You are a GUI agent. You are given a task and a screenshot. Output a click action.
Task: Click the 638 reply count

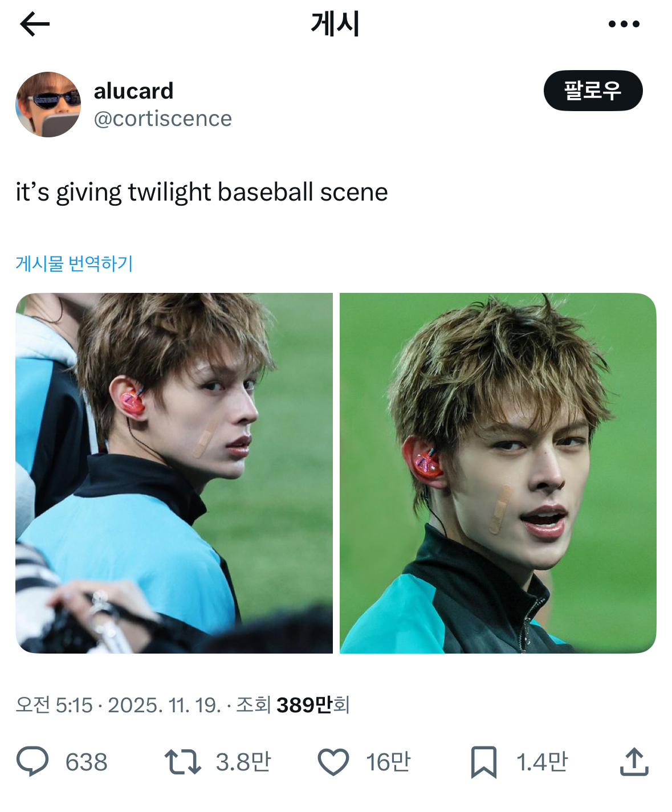tap(86, 762)
